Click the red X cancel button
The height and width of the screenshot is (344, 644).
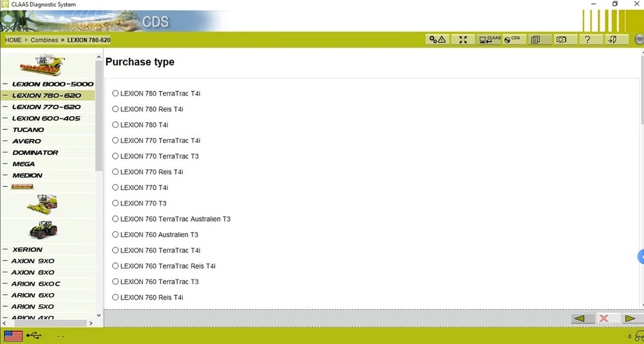tap(607, 318)
